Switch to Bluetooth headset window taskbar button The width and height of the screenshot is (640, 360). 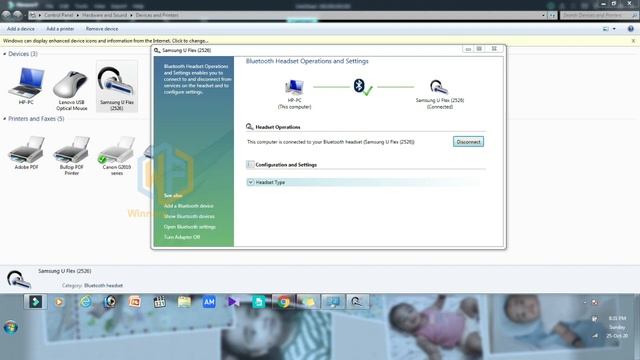[x=357, y=302]
